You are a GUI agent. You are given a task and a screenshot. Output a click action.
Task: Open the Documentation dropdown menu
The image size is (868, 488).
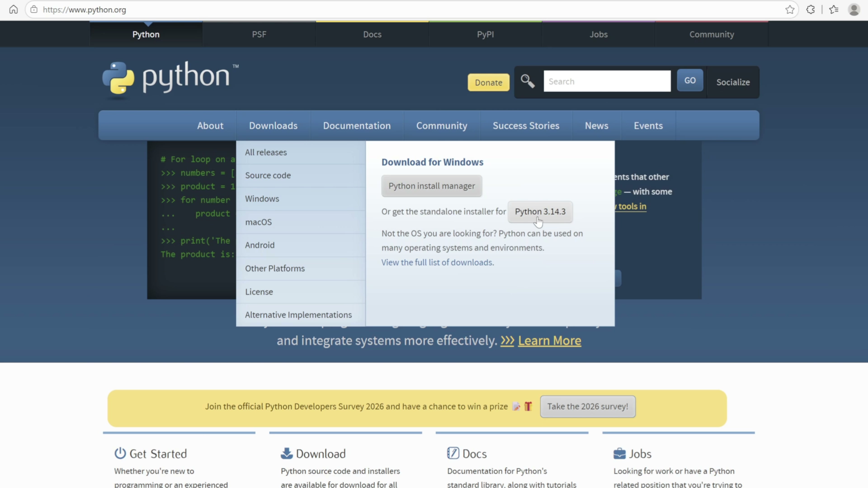coord(357,126)
